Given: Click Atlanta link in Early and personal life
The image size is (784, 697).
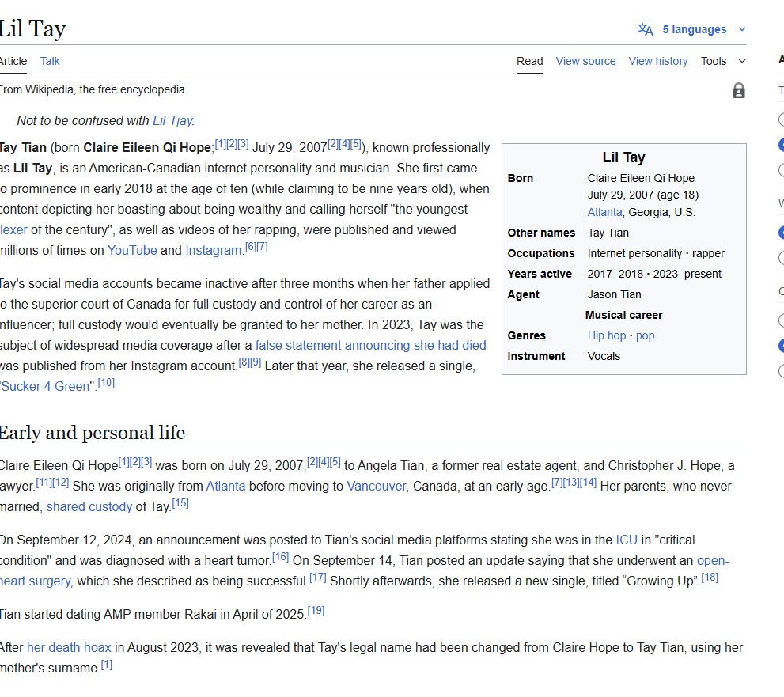Looking at the screenshot, I should click(225, 486).
